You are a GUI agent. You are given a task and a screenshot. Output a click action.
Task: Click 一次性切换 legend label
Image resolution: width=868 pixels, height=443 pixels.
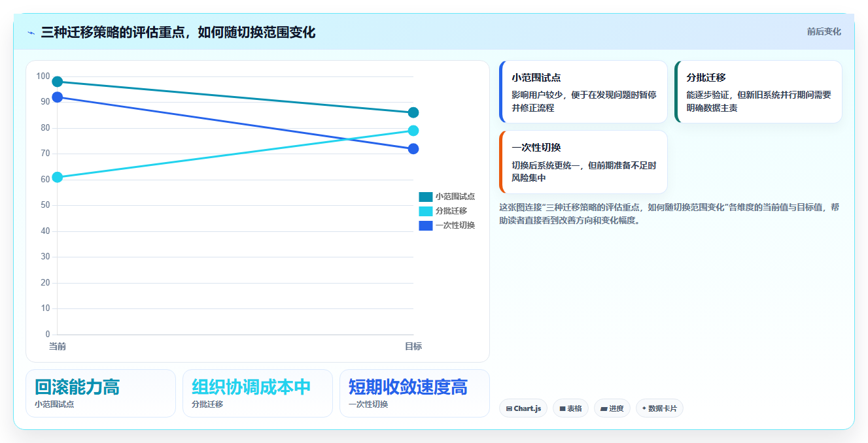455,225
